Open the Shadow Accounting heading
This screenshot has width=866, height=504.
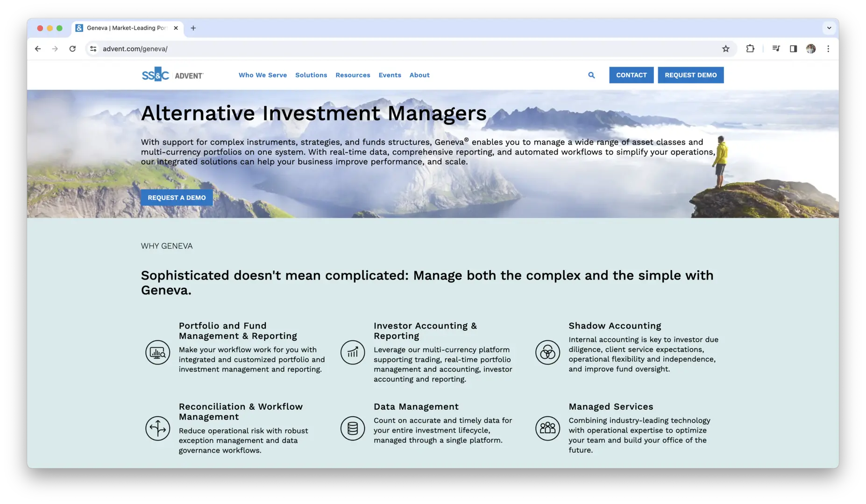pos(615,326)
